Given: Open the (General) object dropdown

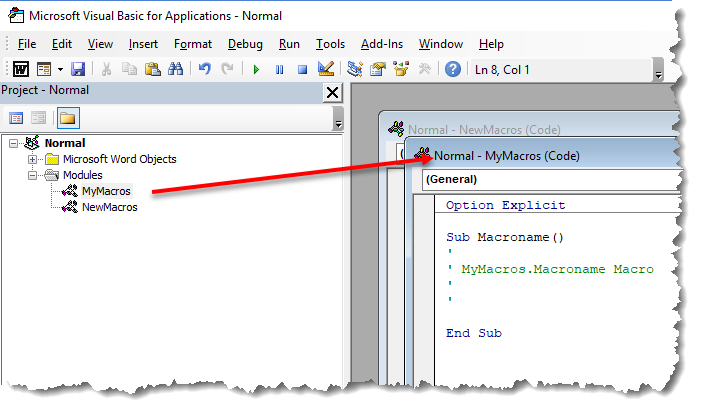Looking at the screenshot, I should [551, 179].
